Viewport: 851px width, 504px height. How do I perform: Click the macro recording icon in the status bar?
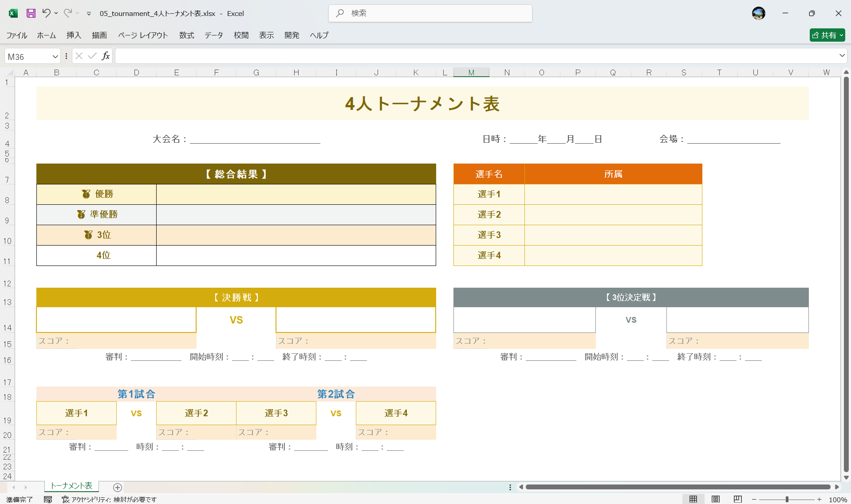tap(48, 499)
